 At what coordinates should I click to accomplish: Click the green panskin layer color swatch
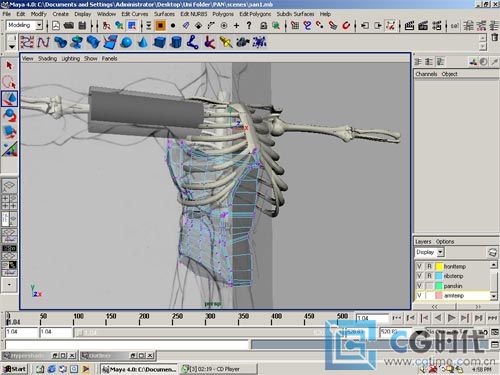tap(439, 286)
